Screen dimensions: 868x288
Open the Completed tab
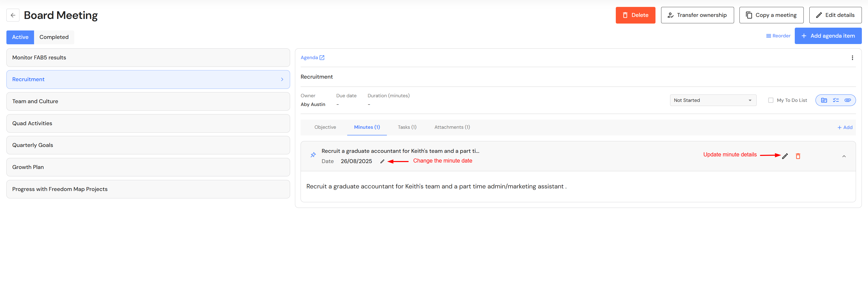pyautogui.click(x=54, y=37)
